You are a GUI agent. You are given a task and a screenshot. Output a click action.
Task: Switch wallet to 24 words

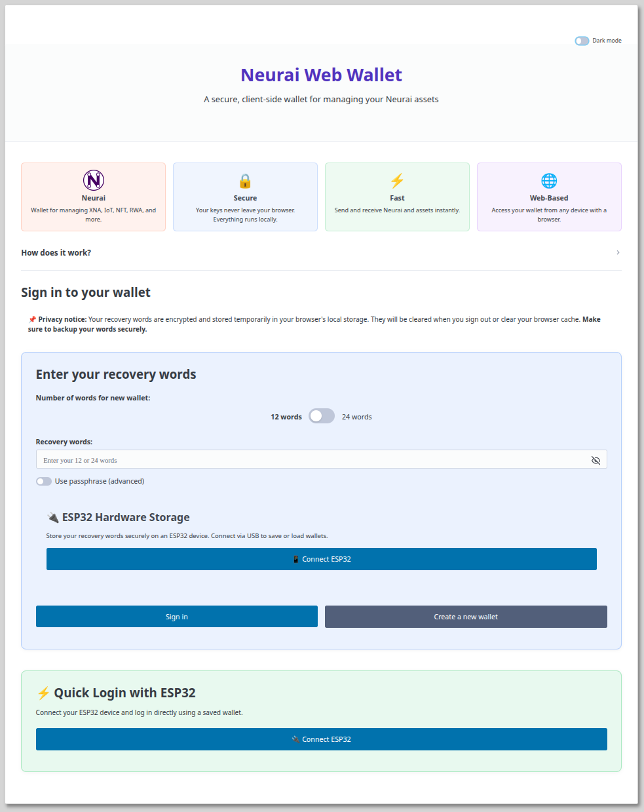pos(321,416)
